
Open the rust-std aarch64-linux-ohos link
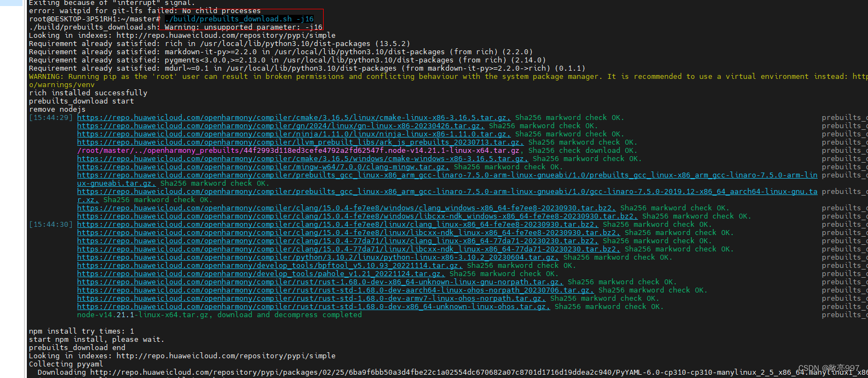pyautogui.click(x=335, y=290)
